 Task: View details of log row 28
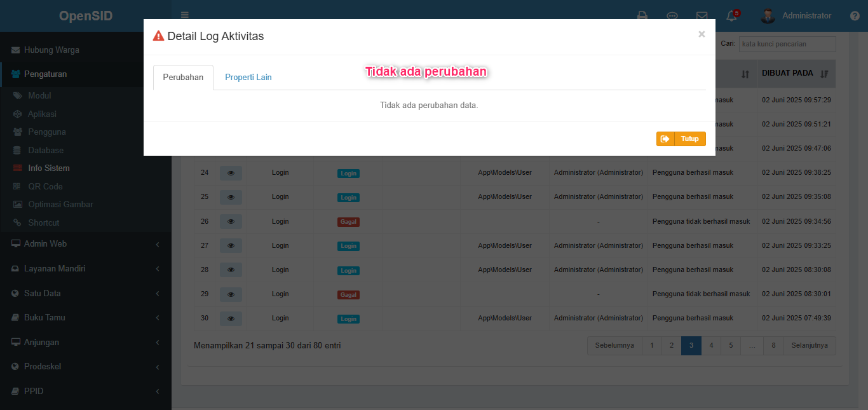[231, 270]
